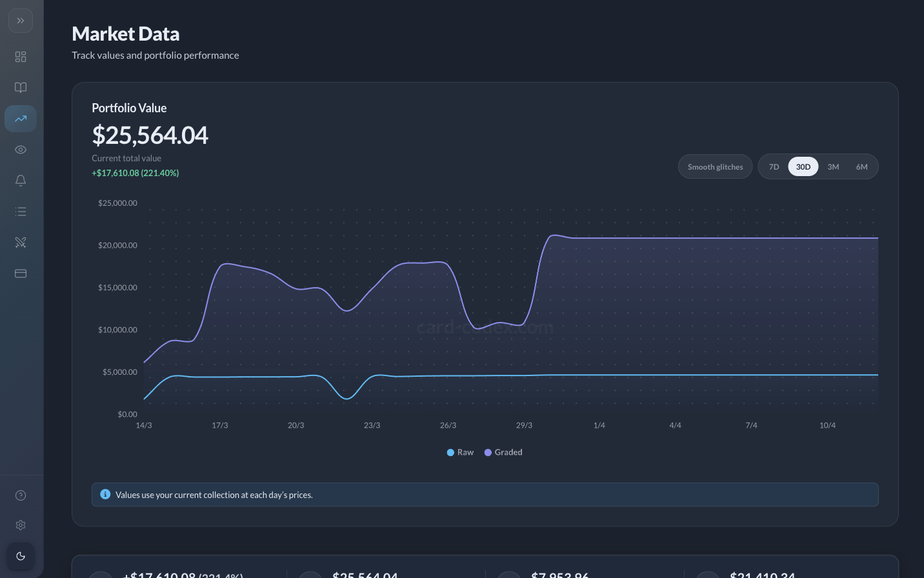The height and width of the screenshot is (578, 924).
Task: Click the blue info icon in notice bar
Action: tap(105, 494)
